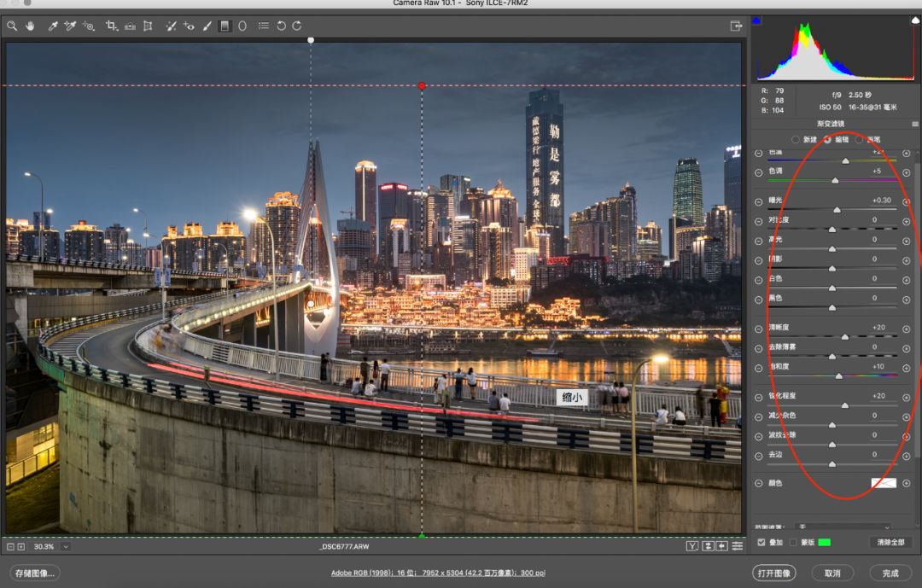Decrease 对比度 with the minus button
This screenshot has height=588, width=922.
[759, 222]
